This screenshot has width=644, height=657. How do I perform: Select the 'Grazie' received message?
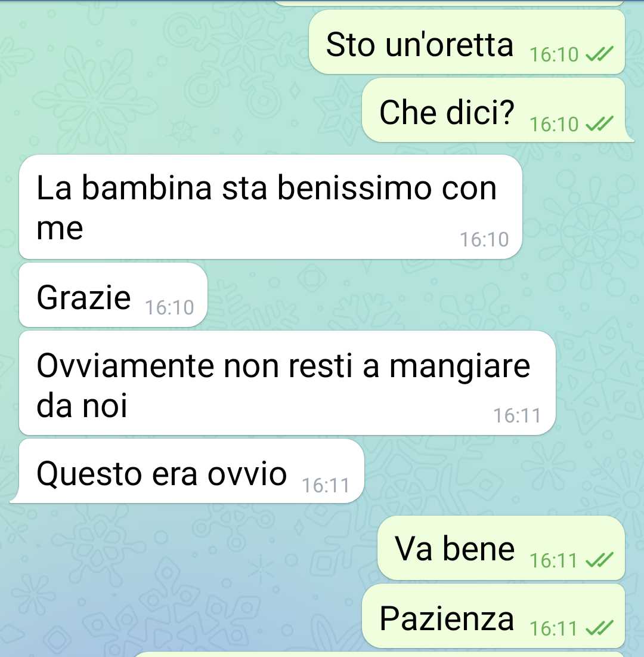click(x=113, y=295)
